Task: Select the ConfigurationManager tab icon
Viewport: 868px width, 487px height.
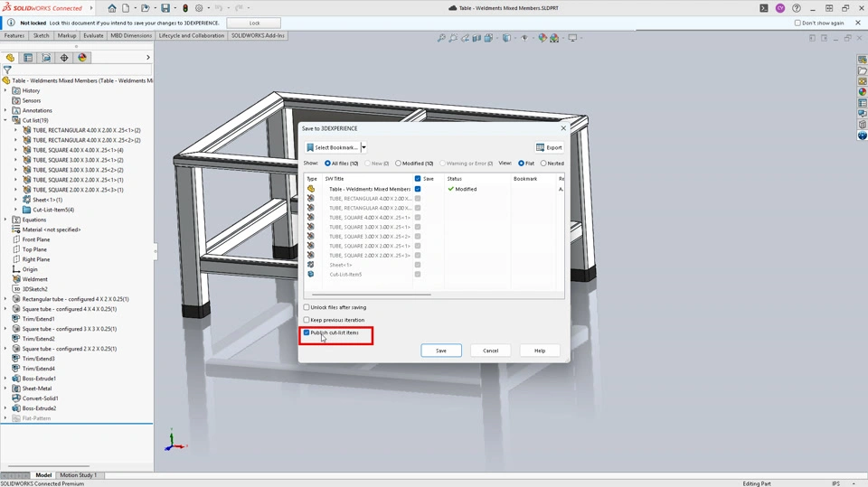Action: pos(46,58)
